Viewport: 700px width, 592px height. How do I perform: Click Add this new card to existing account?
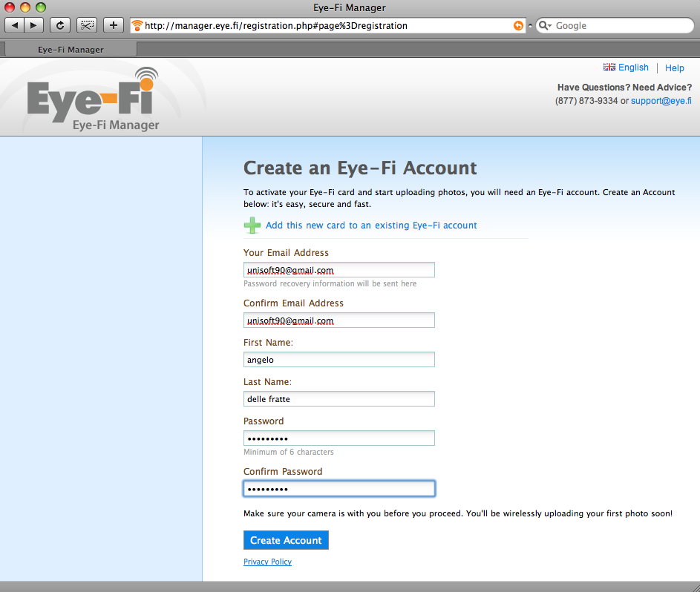[x=371, y=226]
